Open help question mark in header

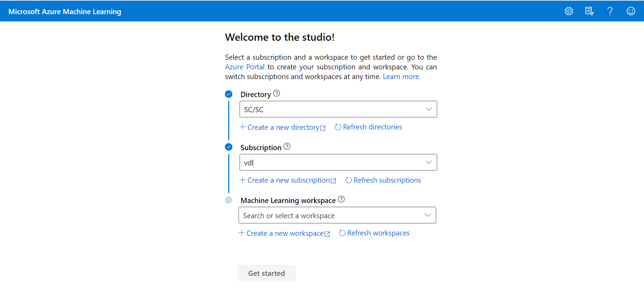[610, 11]
